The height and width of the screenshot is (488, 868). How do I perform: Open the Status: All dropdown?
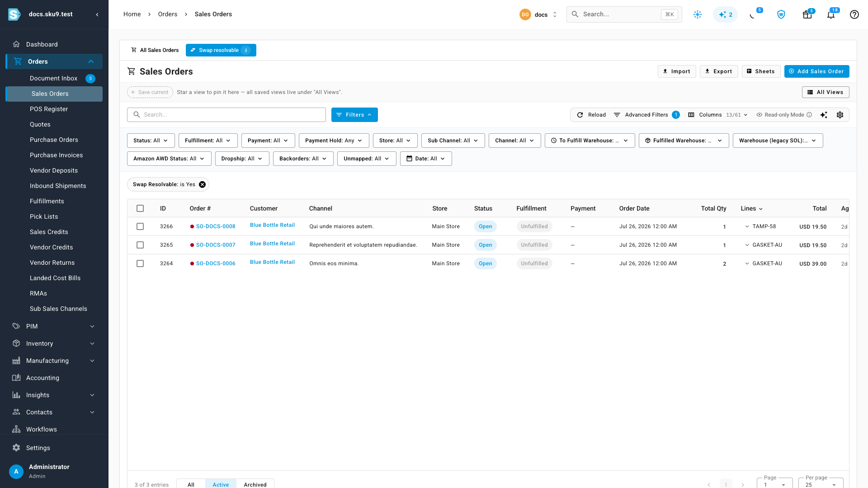151,141
